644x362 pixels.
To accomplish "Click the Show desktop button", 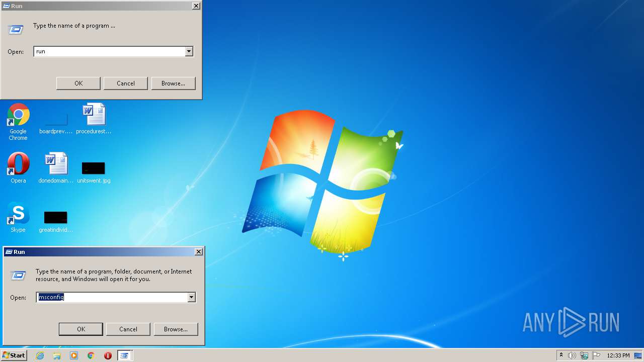I will (x=638, y=355).
